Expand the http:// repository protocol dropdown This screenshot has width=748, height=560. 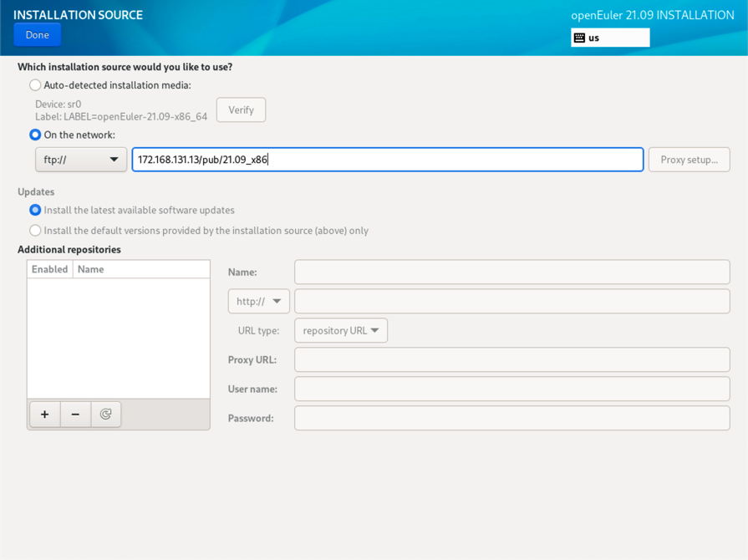coord(258,302)
